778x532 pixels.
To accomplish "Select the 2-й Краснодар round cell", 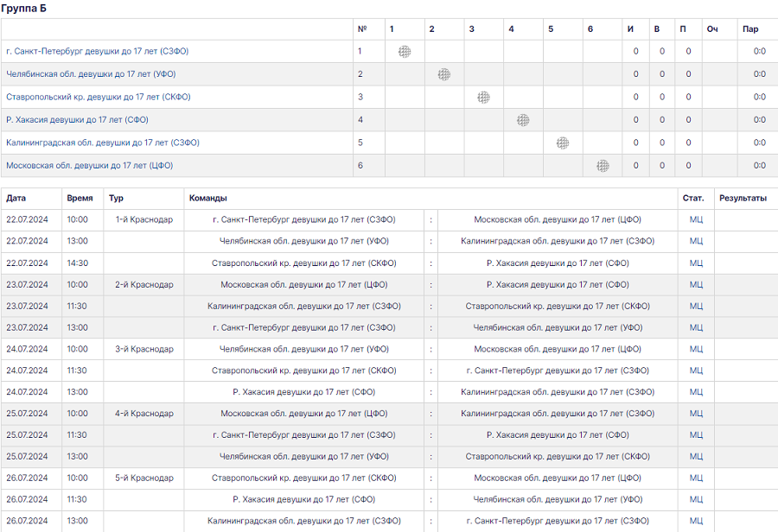I will click(143, 285).
